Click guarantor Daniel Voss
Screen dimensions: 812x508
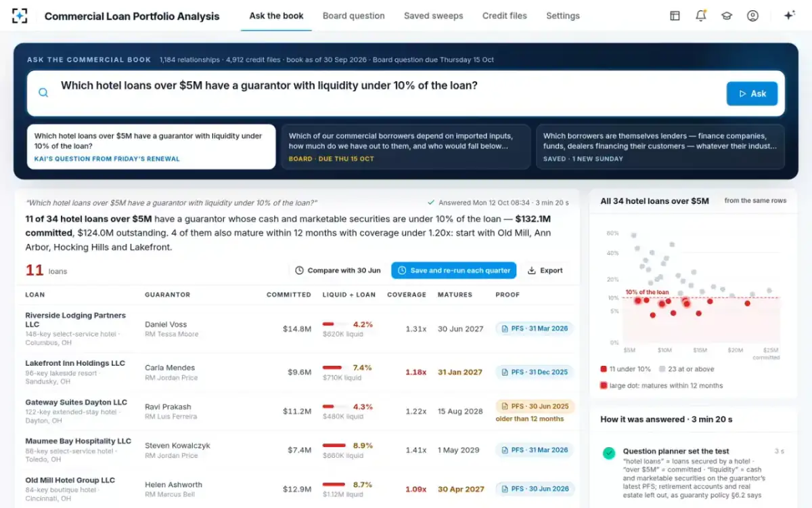pos(166,324)
